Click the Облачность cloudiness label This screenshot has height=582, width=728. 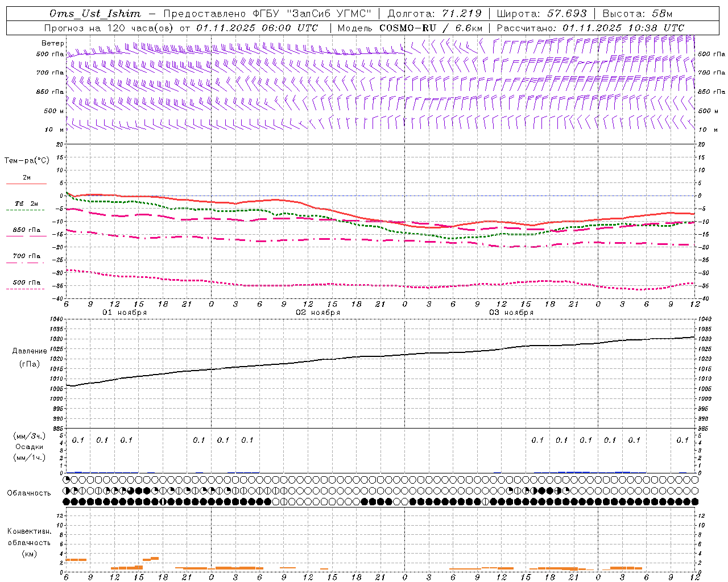29,493
